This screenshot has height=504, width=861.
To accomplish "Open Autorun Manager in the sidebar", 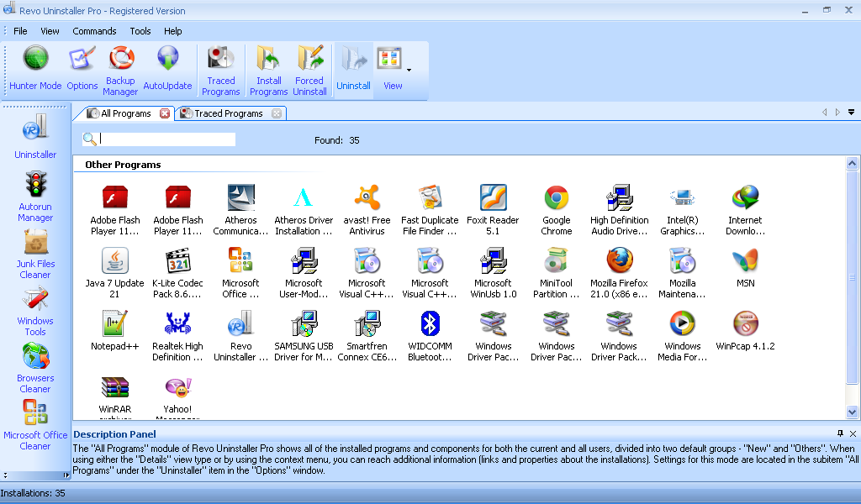I will pos(35,197).
